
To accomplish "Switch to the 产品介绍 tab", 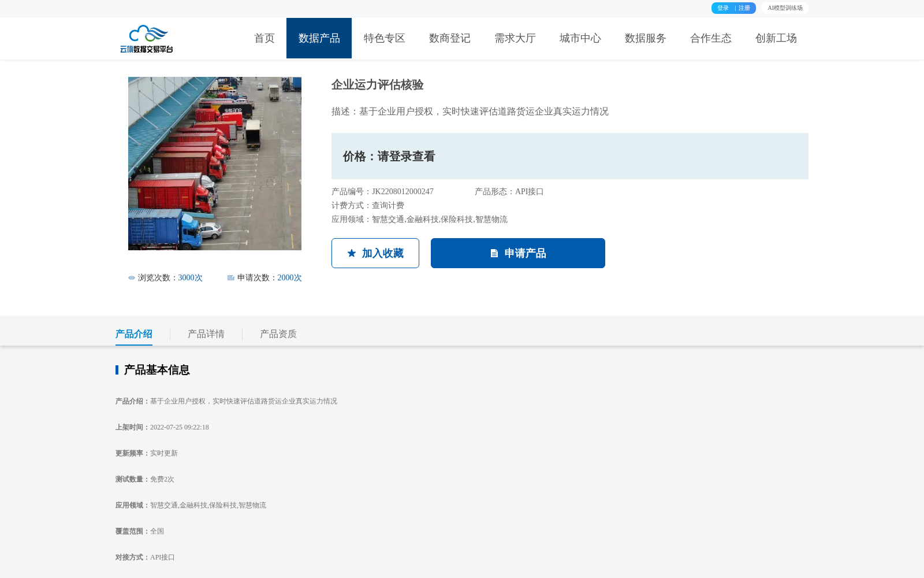I will coord(134,334).
